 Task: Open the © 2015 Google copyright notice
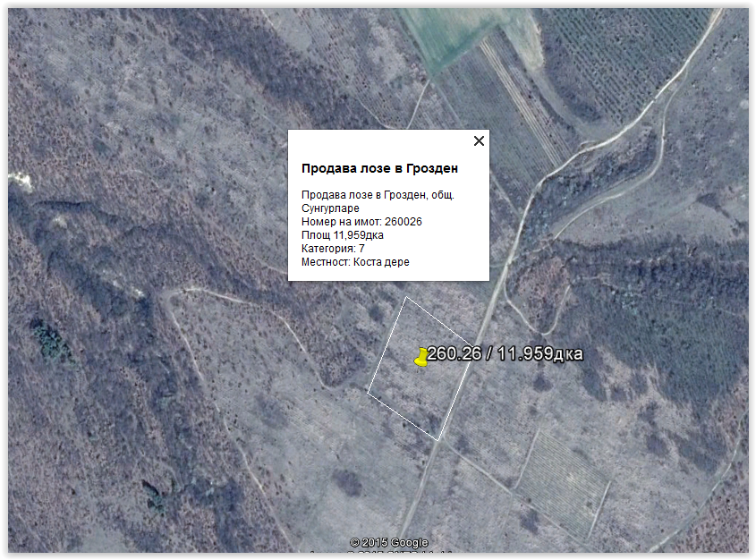(x=388, y=542)
